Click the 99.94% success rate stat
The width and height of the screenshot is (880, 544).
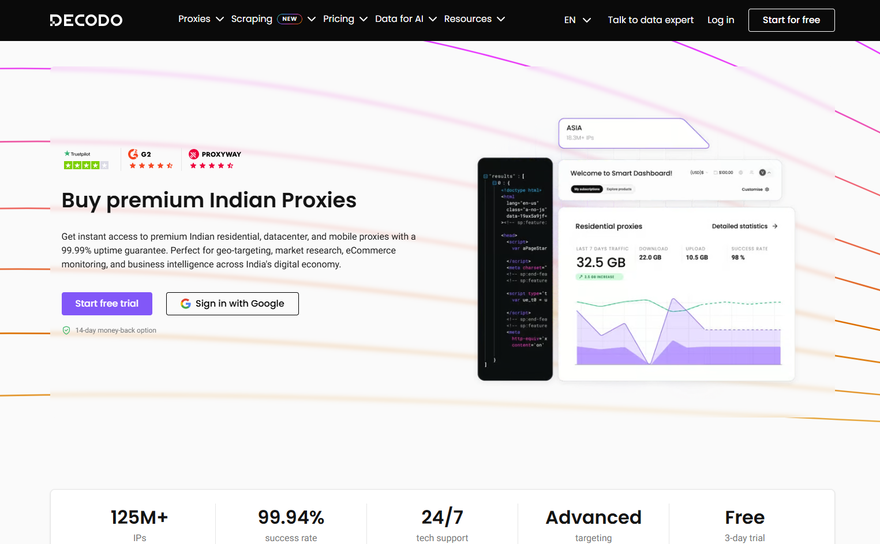click(291, 524)
